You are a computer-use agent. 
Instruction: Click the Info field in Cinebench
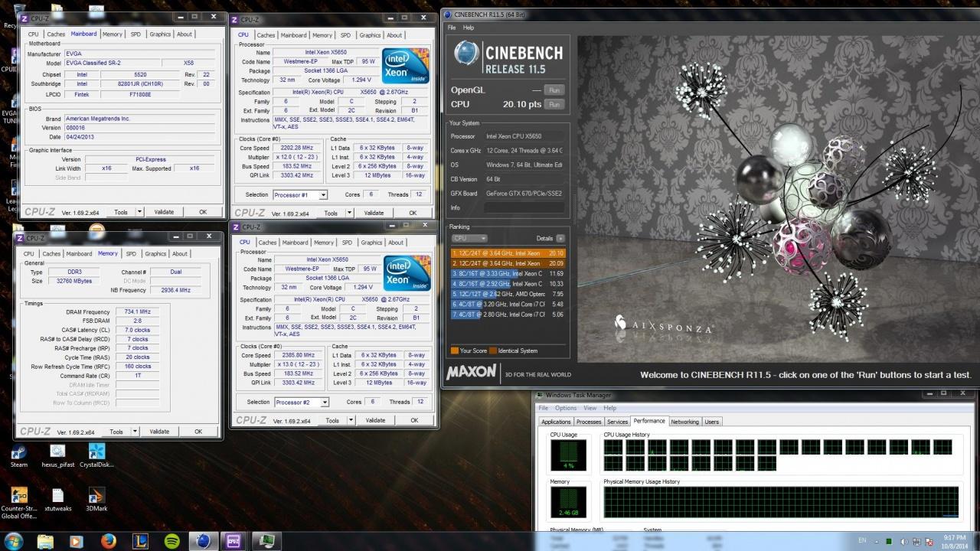coord(524,207)
